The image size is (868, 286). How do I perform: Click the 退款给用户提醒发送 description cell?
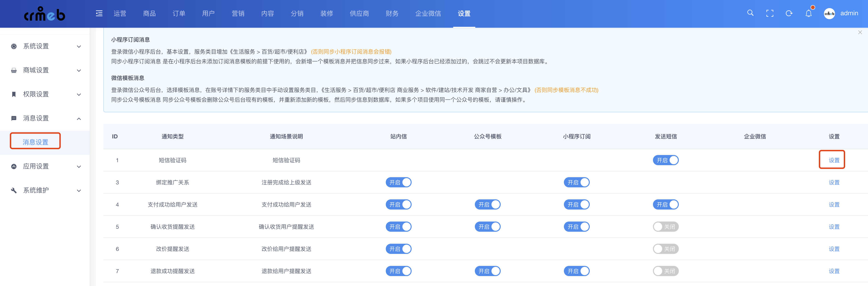[286, 271]
